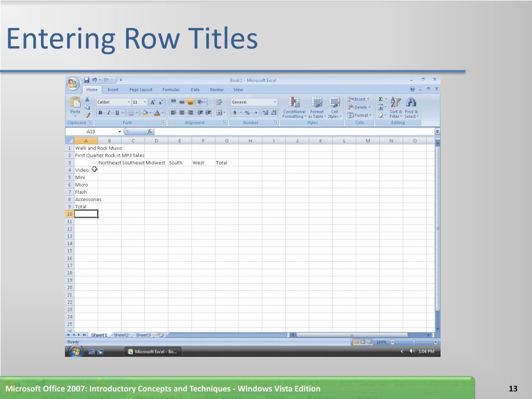Insert a new worksheet tab
The height and width of the screenshot is (399, 532).
161,335
